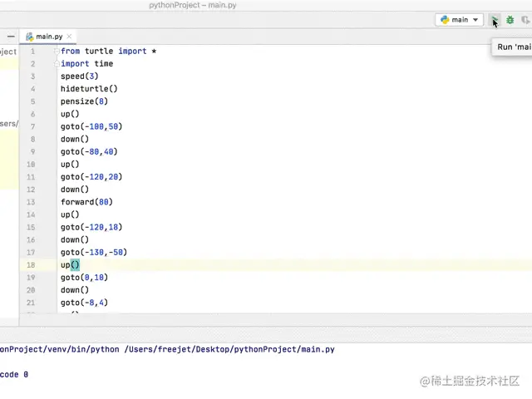Click line number 13 in gutter

click(31, 202)
